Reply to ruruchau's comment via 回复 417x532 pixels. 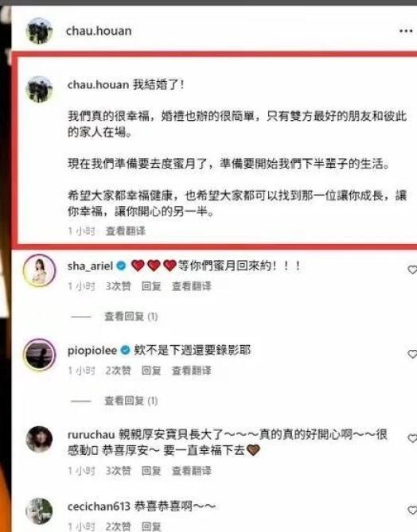coord(151,471)
